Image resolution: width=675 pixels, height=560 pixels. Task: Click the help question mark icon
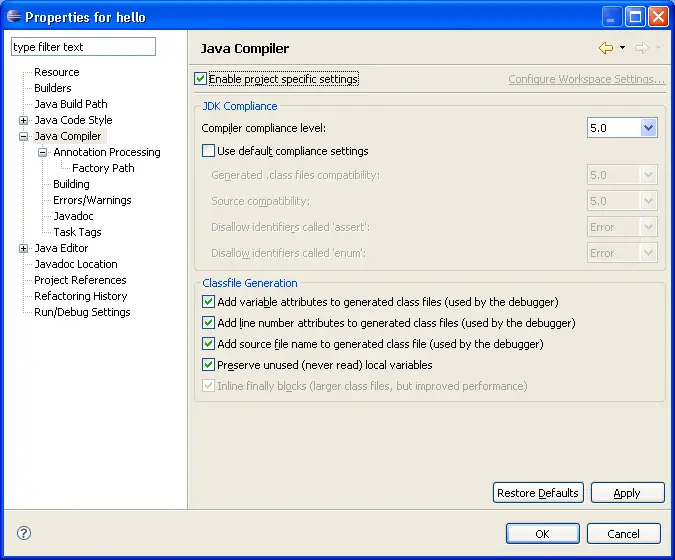(x=24, y=533)
